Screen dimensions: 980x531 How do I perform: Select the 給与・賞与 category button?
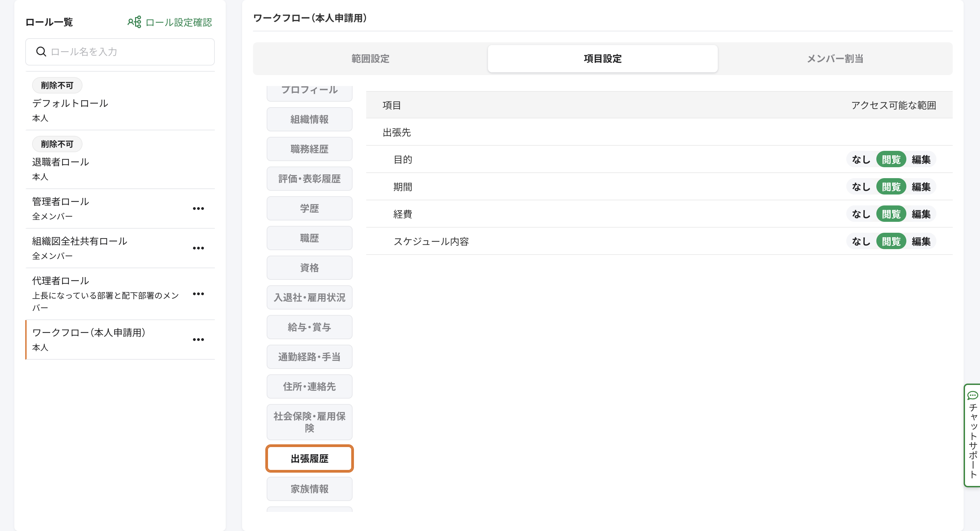point(309,327)
